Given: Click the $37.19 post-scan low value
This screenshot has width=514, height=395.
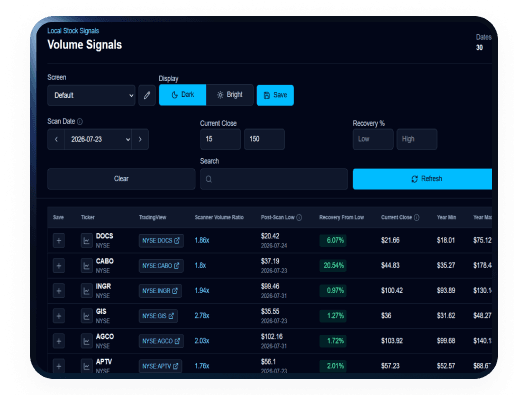Looking at the screenshot, I should pos(270,261).
